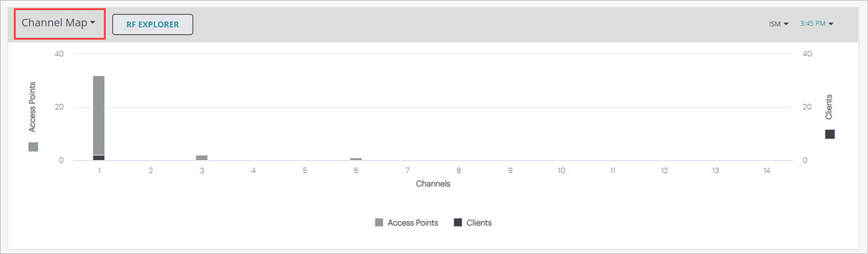Click the caret arrow next to Channel Map

click(93, 23)
